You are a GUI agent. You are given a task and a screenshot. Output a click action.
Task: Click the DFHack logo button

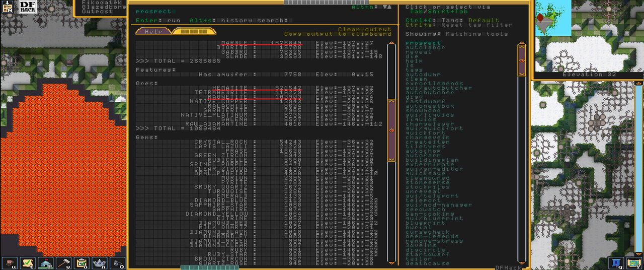pyautogui.click(x=28, y=7)
